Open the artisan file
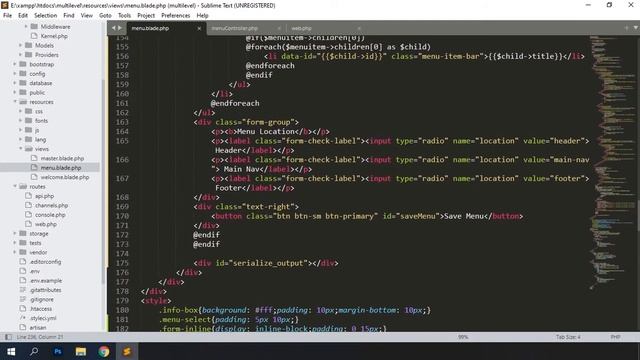This screenshot has height=360, width=640. pyautogui.click(x=38, y=327)
